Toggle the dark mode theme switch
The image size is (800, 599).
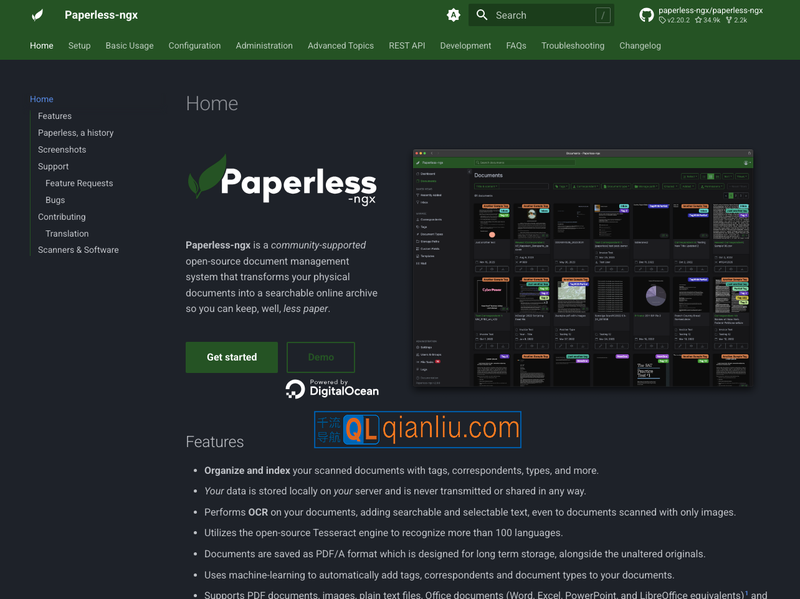coord(454,14)
